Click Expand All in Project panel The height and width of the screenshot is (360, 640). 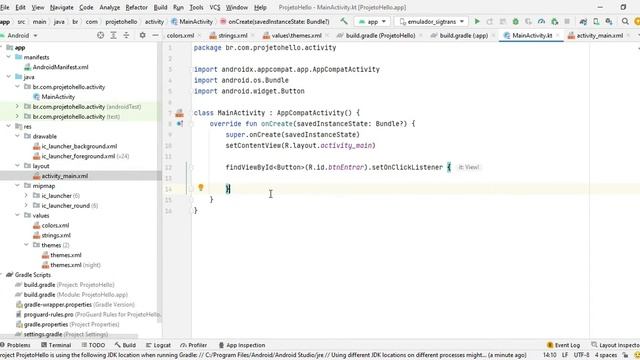coord(113,36)
